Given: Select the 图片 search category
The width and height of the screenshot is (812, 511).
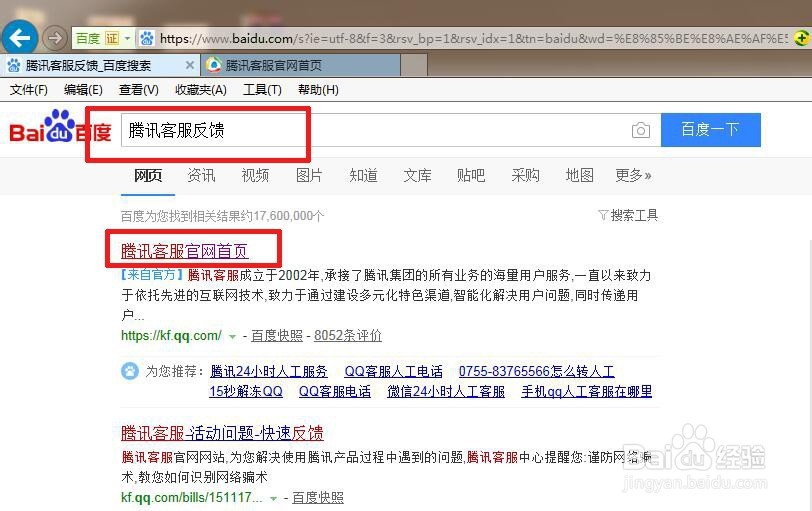Looking at the screenshot, I should pyautogui.click(x=309, y=176).
